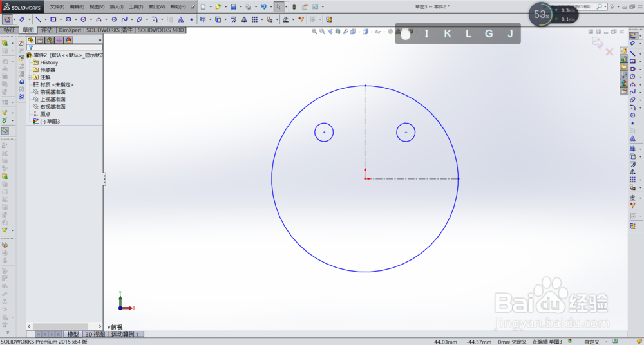Select the Circle tool in the top toolbar
The image size is (644, 345).
click(83, 19)
